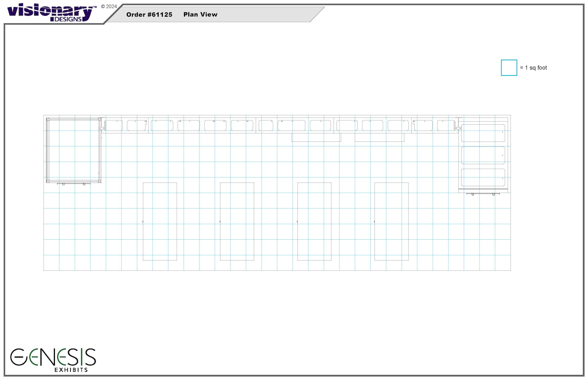Select the third tall floor rectangle from left
Image resolution: width=588 pixels, height=380 pixels.
click(x=314, y=221)
